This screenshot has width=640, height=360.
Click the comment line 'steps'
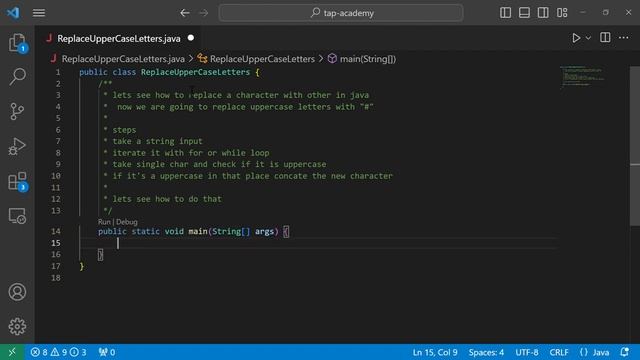tap(124, 130)
